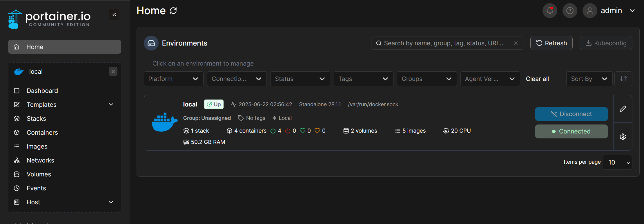
Task: Click the help question mark icon
Action: (x=570, y=11)
